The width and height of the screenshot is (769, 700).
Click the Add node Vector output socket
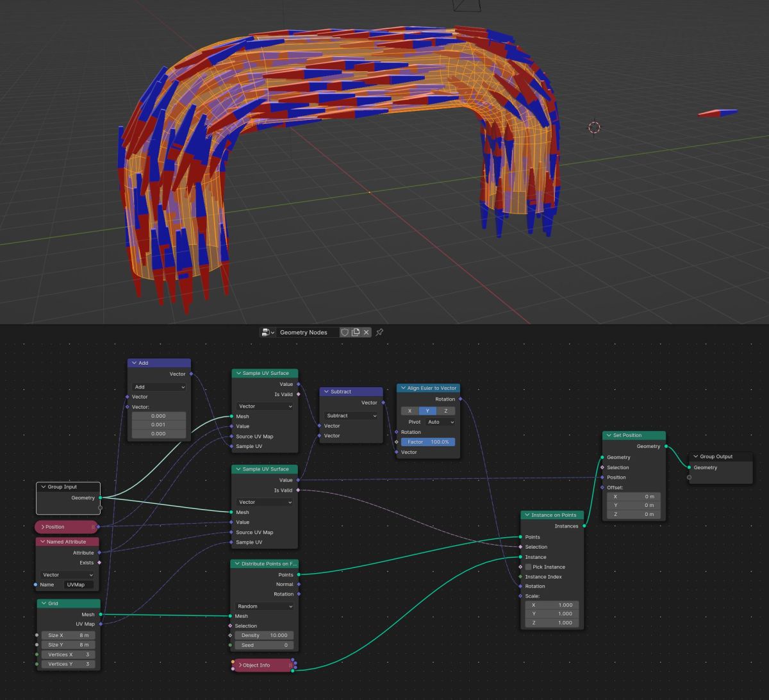[x=191, y=374]
